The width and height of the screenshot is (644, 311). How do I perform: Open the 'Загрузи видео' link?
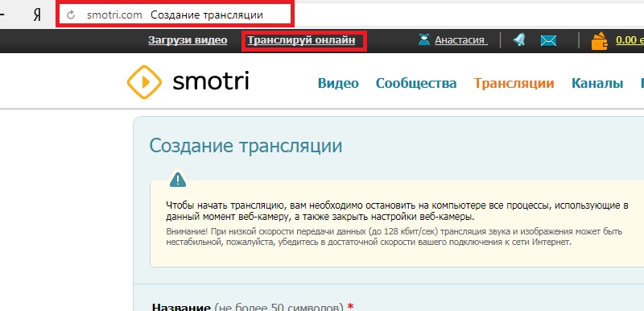pyautogui.click(x=188, y=40)
